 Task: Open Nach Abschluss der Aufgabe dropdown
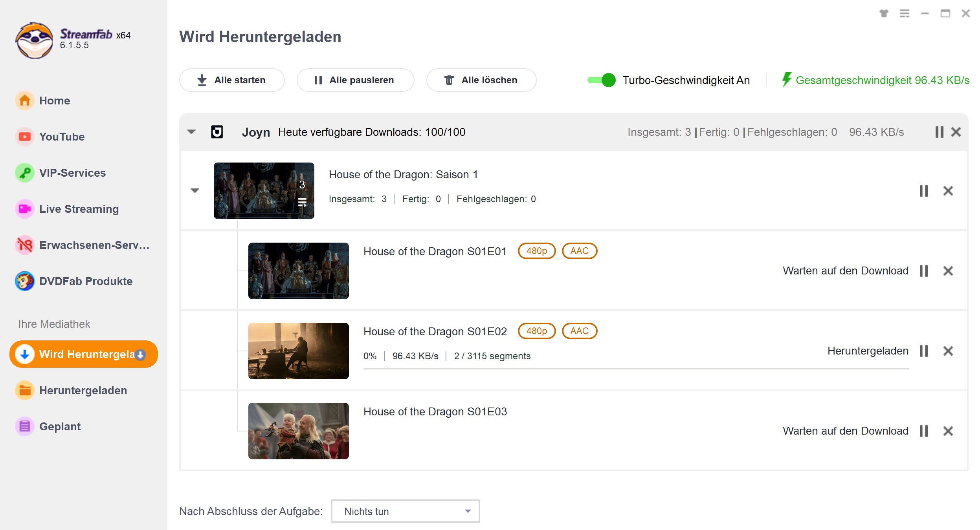(x=405, y=512)
